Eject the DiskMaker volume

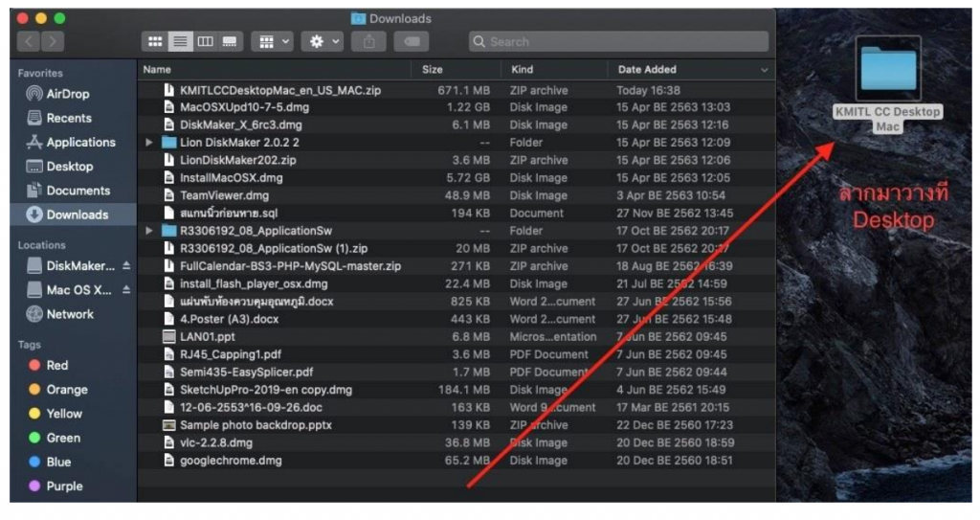tap(126, 265)
